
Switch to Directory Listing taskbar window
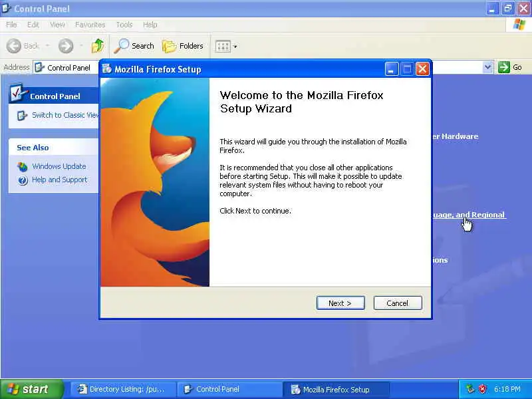124,389
